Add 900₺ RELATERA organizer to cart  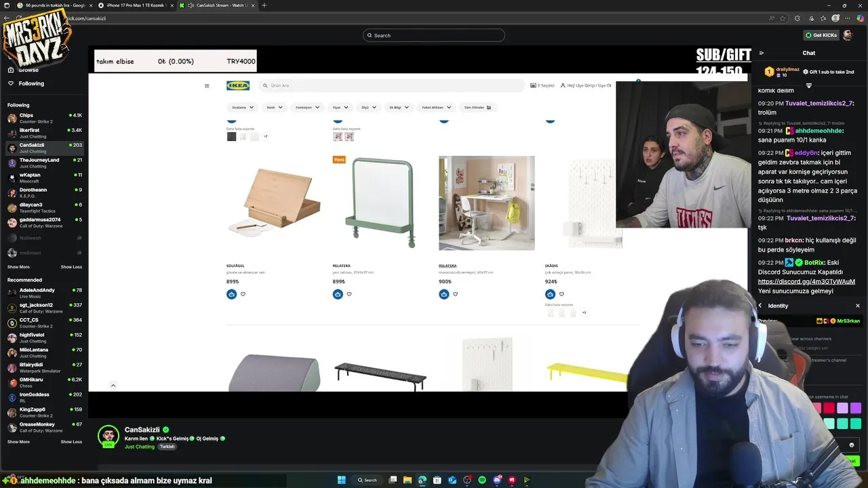444,294
